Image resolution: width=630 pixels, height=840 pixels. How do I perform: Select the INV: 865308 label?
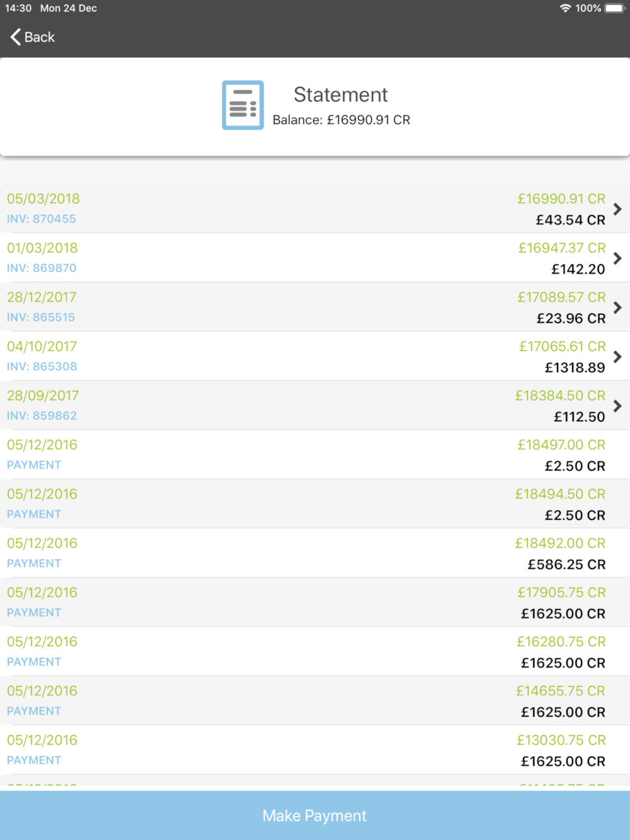(x=42, y=366)
